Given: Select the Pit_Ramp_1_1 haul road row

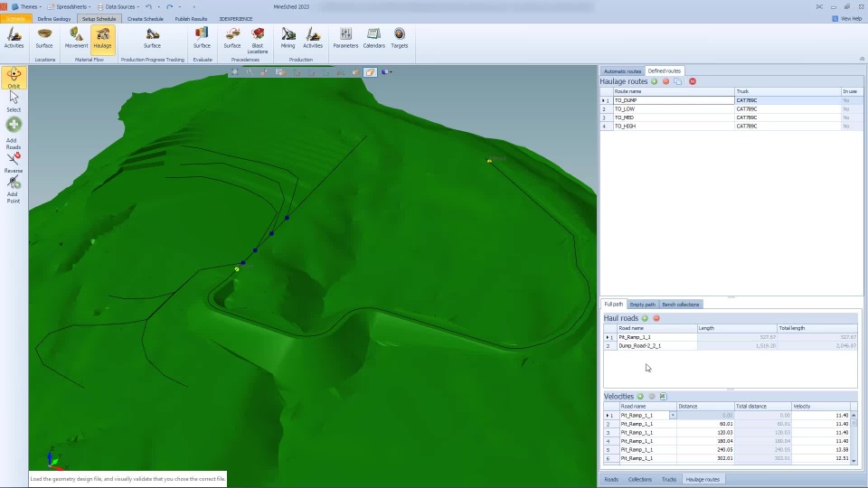Looking at the screenshot, I should pos(731,337).
